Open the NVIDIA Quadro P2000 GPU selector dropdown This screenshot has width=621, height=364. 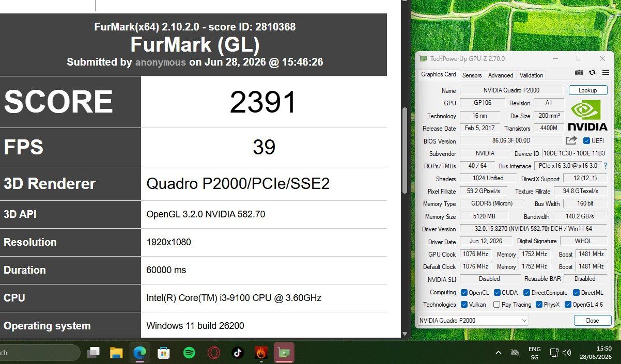[x=473, y=321]
